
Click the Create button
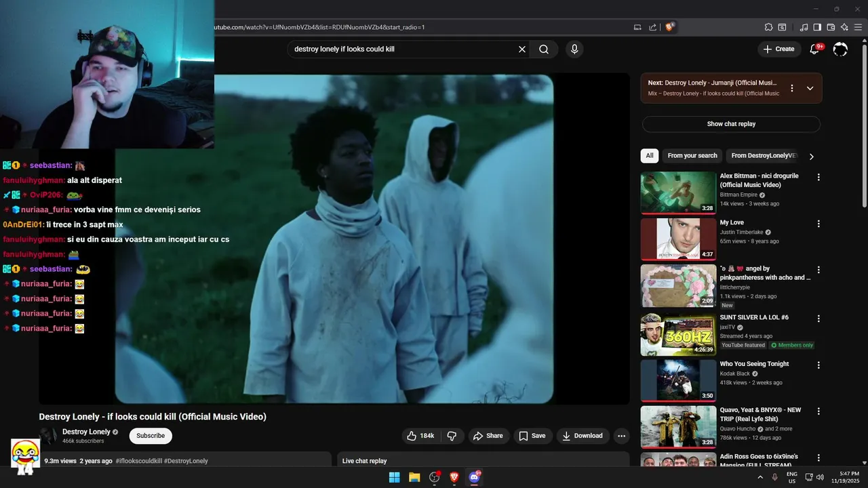(778, 49)
